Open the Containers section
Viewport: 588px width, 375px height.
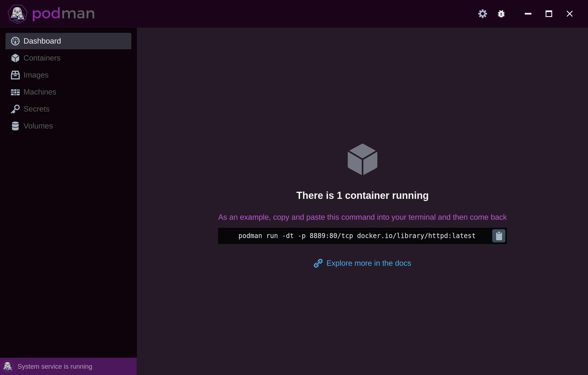[42, 58]
